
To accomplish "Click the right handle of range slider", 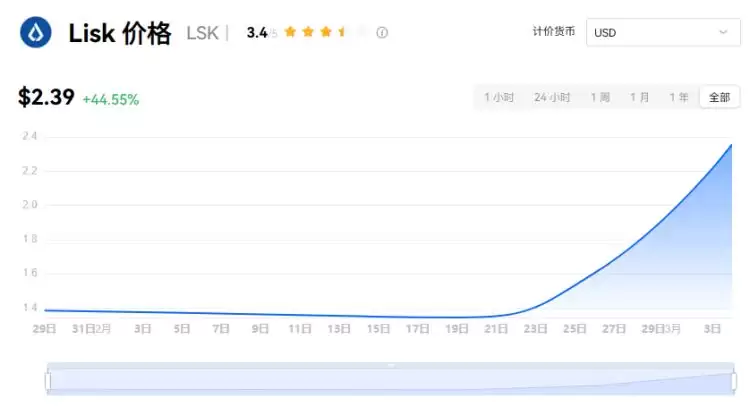I will pos(733,381).
